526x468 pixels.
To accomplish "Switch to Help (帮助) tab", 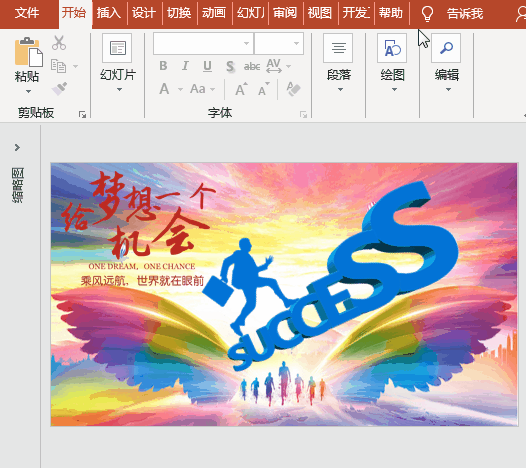I will 391,13.
